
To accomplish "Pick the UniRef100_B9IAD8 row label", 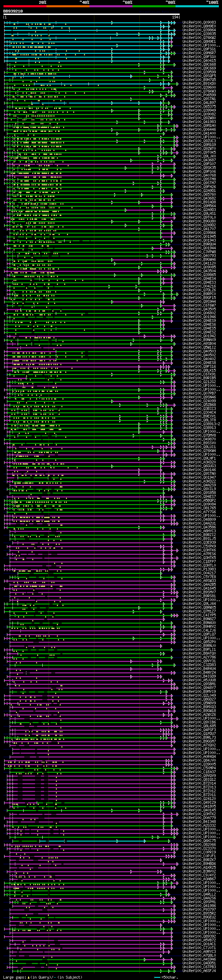I will pyautogui.click(x=199, y=202).
